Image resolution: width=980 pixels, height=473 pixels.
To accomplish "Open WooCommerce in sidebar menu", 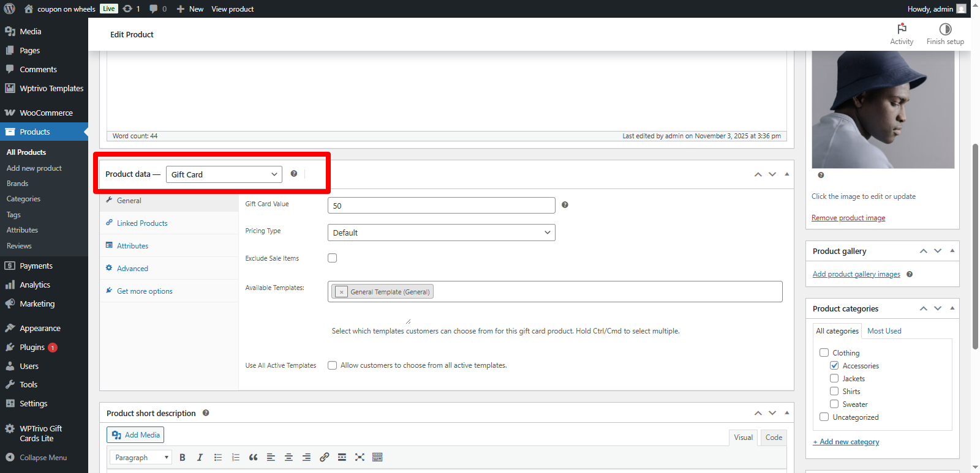I will pos(44,113).
